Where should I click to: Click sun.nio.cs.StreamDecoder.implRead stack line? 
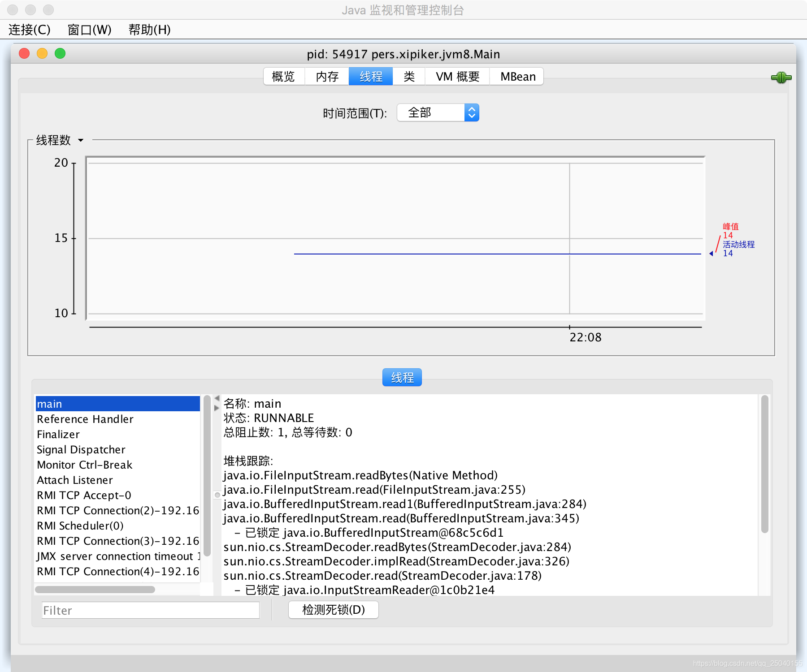[396, 561]
